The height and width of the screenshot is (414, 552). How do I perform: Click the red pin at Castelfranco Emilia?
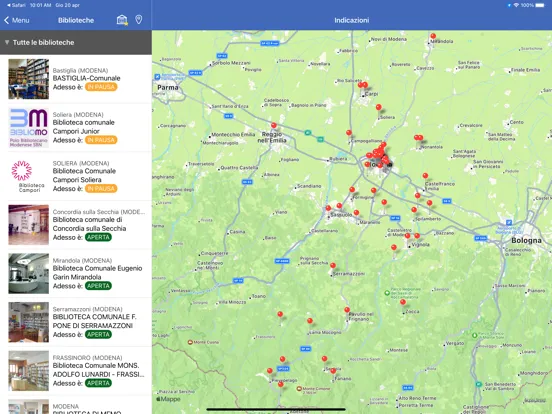pos(425,176)
